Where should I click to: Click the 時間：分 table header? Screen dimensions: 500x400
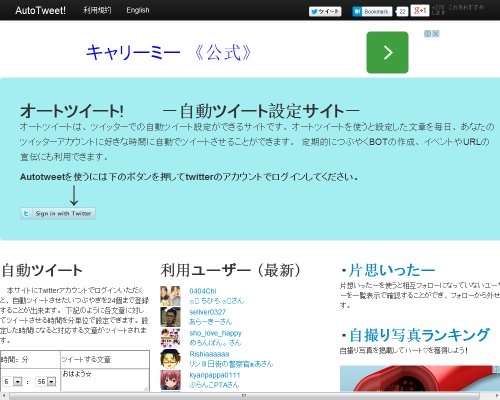[15, 360]
